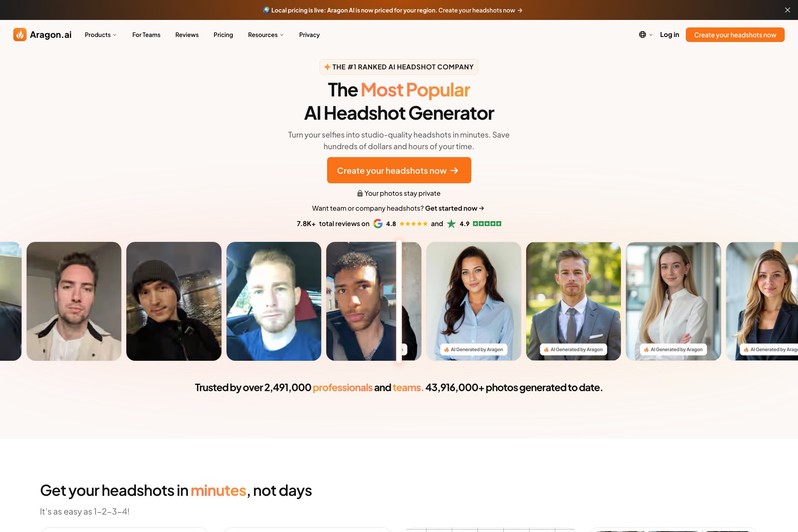The width and height of the screenshot is (798, 532).
Task: Click Get started now team link
Action: coord(455,208)
